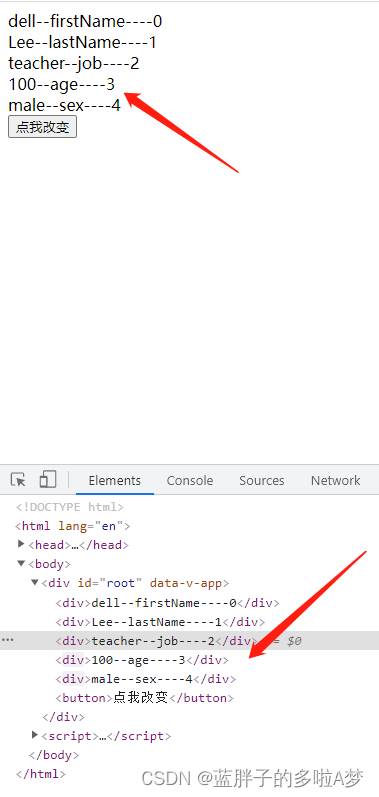Select the closing </html> tag line
Image resolution: width=379 pixels, height=797 pixels.
pos(41,774)
